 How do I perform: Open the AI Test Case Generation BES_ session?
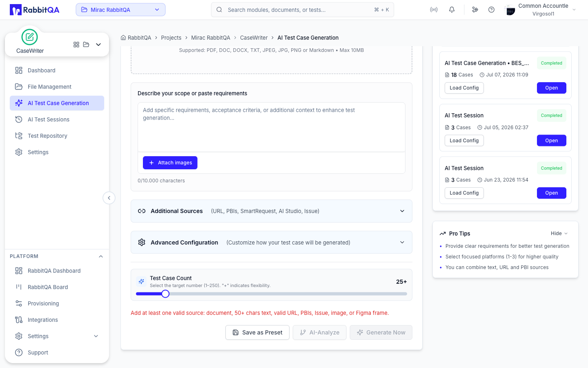pos(552,88)
